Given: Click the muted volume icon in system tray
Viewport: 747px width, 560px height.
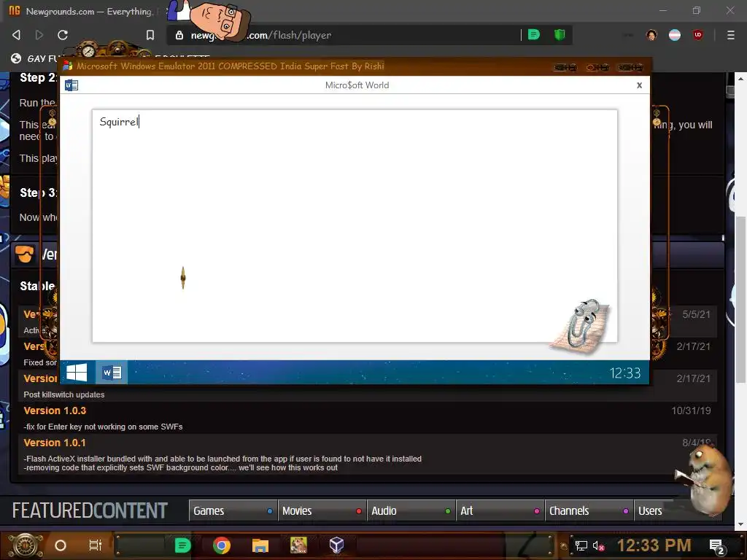Looking at the screenshot, I should coord(598,545).
